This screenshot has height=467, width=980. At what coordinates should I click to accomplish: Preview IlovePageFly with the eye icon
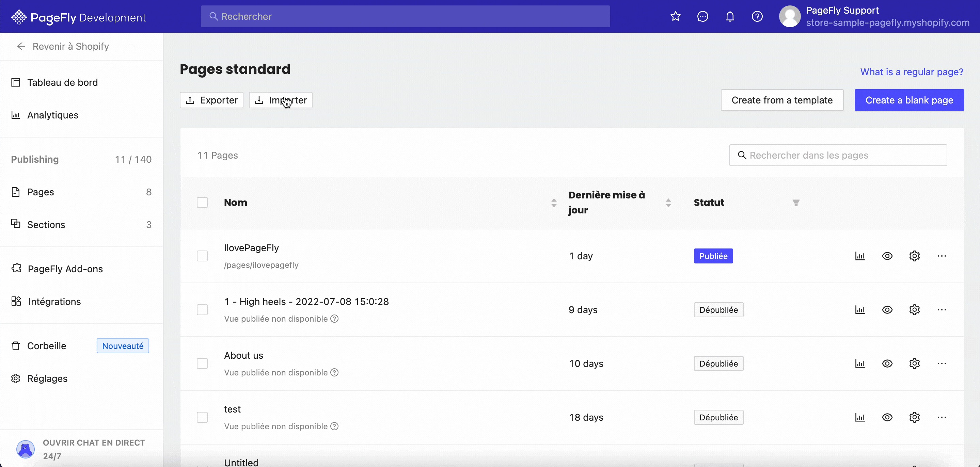click(887, 256)
